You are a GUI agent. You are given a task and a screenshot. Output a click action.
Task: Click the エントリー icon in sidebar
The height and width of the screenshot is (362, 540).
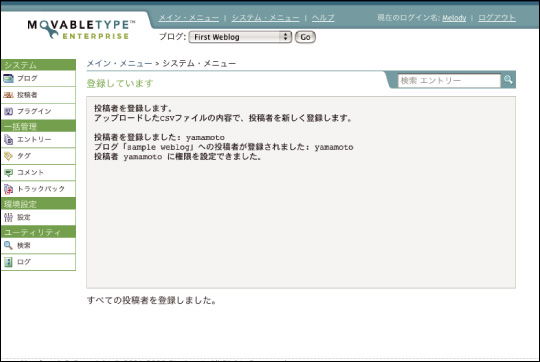(8, 139)
